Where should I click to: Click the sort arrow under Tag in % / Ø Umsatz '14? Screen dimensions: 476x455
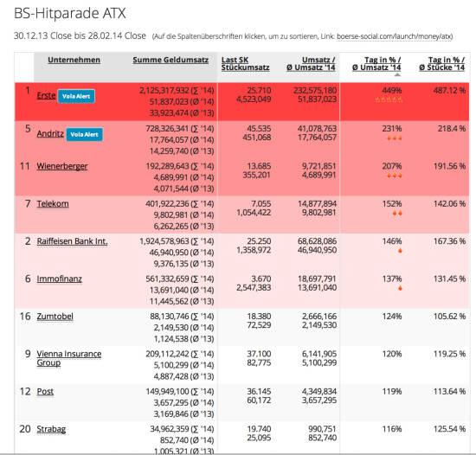[397, 74]
